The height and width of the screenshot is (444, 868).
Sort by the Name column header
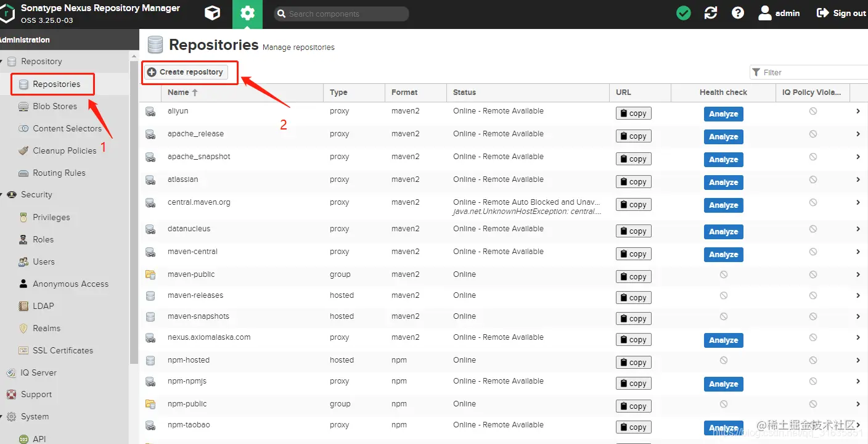[x=242, y=92]
